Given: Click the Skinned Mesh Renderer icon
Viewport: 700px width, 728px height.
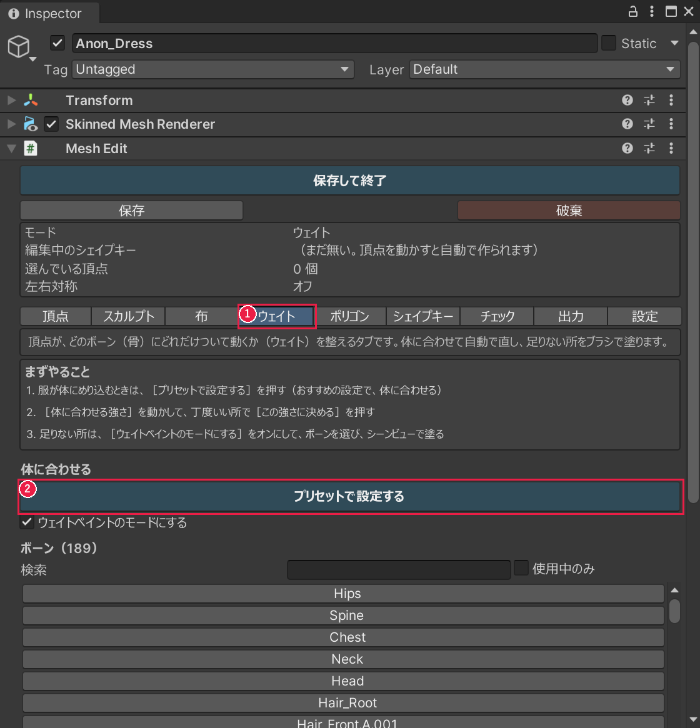Looking at the screenshot, I should [x=31, y=124].
